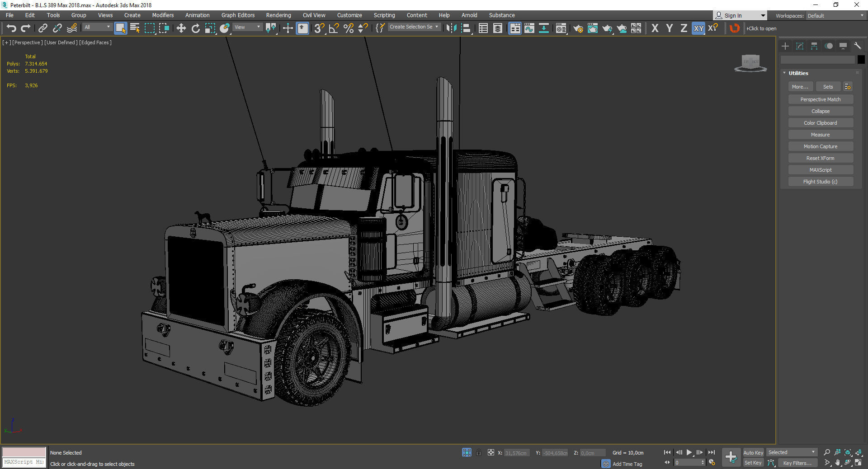Viewport: 868px width, 469px height.
Task: Click the Key Filters... button
Action: [x=798, y=463]
